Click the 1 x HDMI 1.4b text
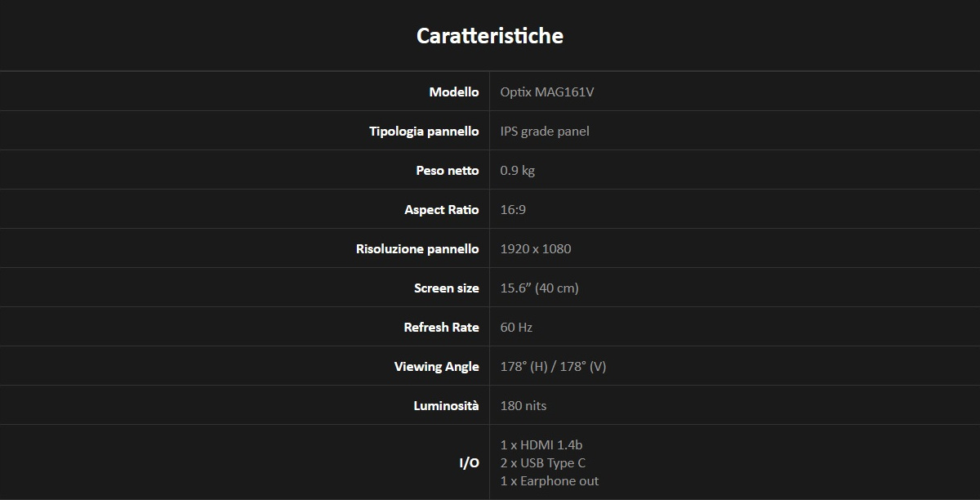 [541, 444]
